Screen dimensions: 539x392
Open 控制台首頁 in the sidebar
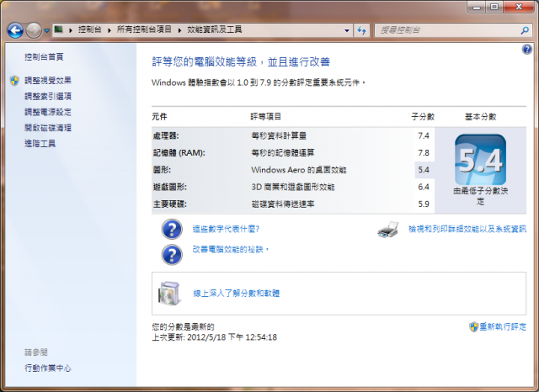click(x=44, y=57)
